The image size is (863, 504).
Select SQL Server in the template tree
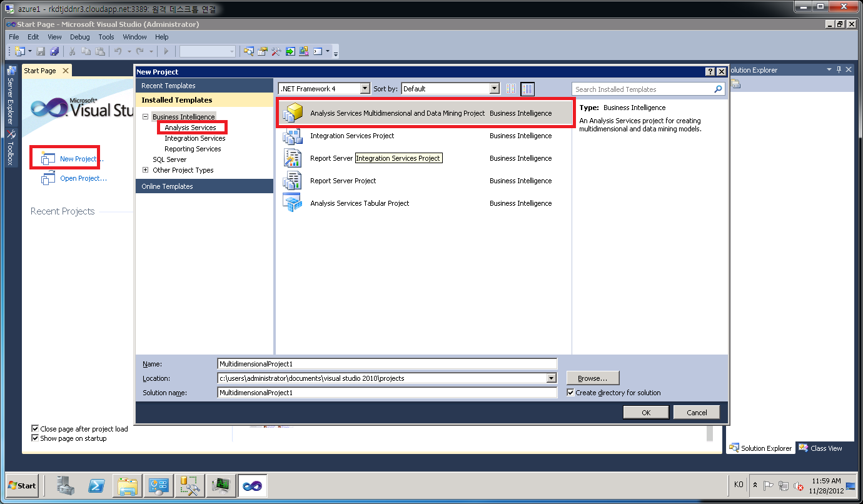tap(169, 159)
